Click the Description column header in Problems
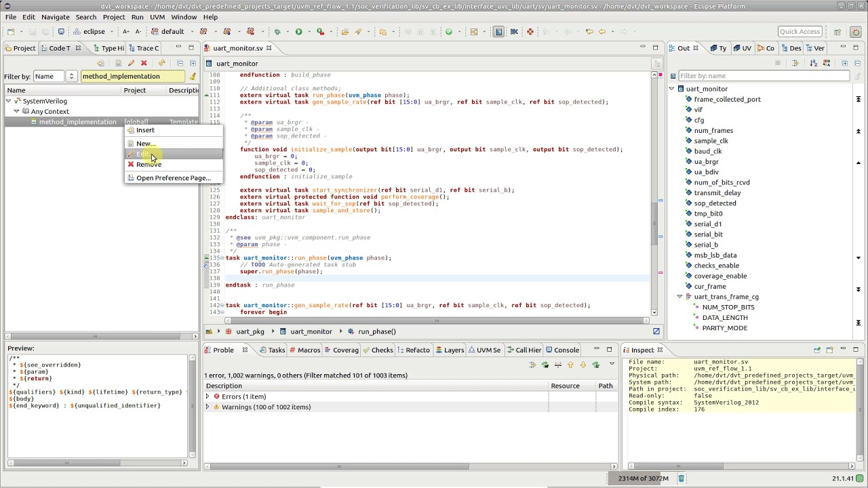 coord(377,386)
